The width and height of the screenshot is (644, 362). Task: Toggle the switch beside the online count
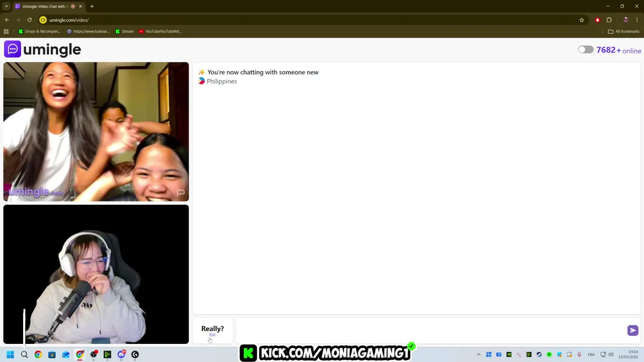tap(586, 49)
